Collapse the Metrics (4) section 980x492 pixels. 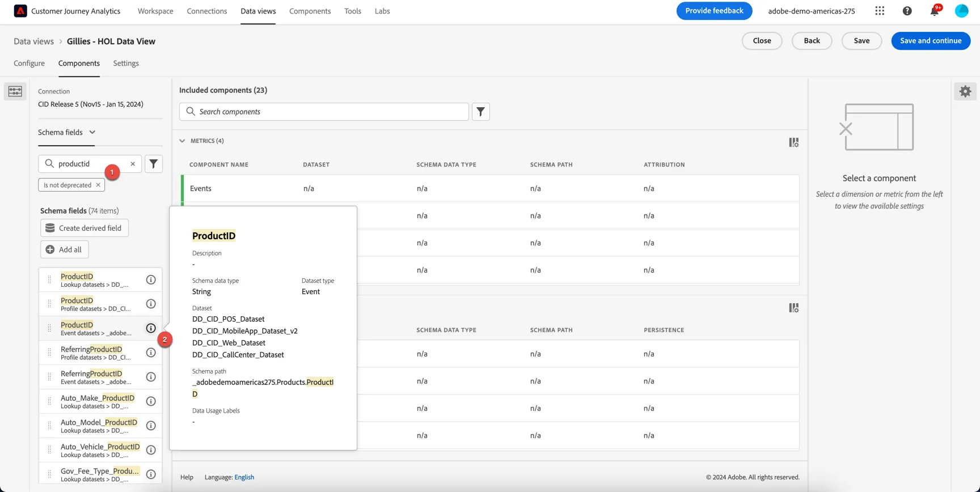[x=182, y=141]
